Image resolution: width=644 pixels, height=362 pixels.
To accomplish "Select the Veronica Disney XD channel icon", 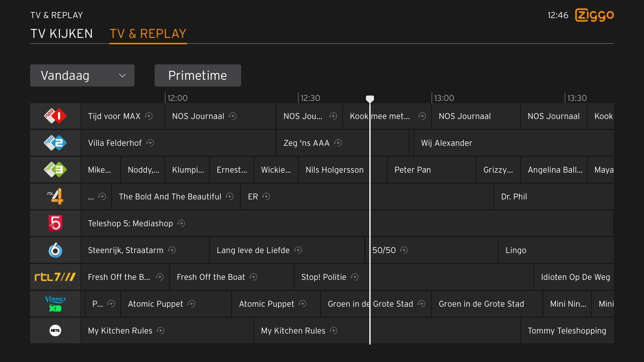I will tap(55, 304).
